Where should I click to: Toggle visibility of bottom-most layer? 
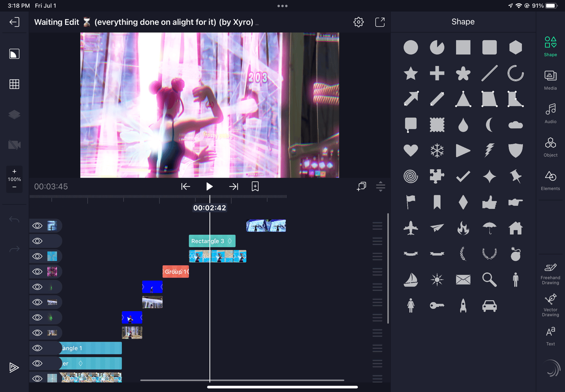click(37, 378)
